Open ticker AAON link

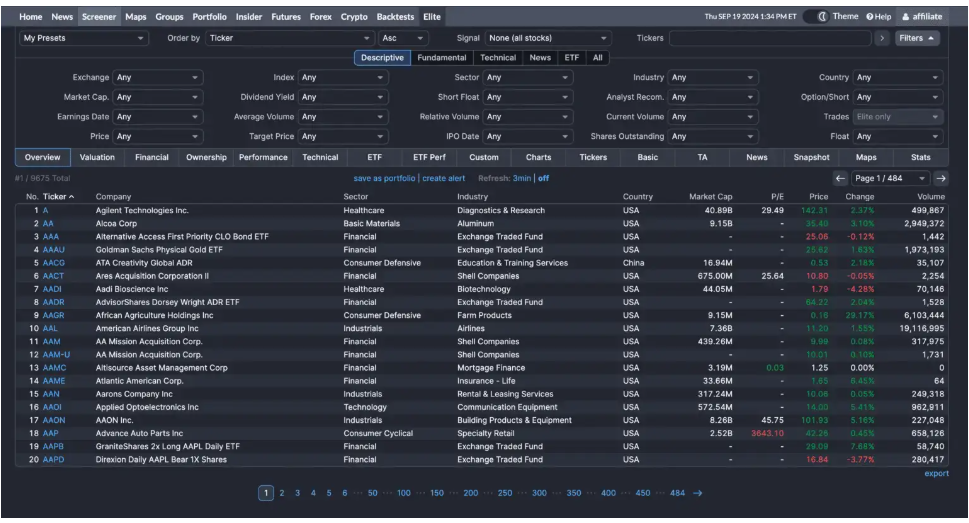pyautogui.click(x=54, y=420)
